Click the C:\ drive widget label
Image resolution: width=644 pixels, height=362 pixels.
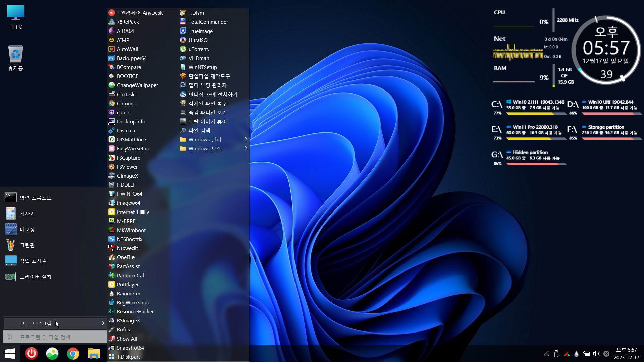click(497, 104)
